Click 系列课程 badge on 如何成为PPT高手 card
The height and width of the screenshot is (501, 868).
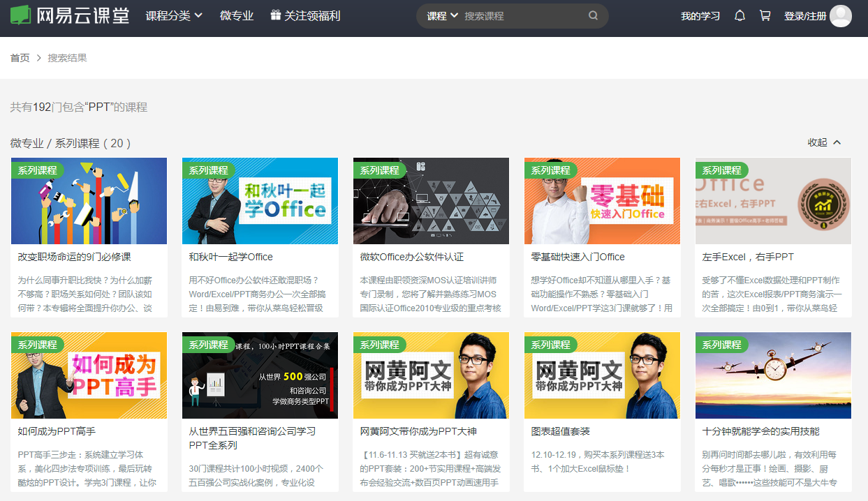click(x=37, y=345)
